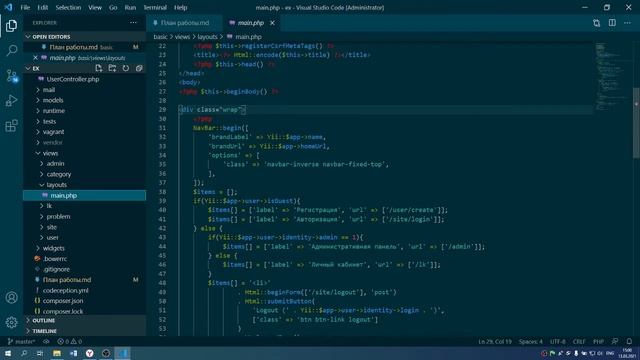This screenshot has height=360, width=640.
Task: Open the Run and Debug view
Action: [11, 100]
